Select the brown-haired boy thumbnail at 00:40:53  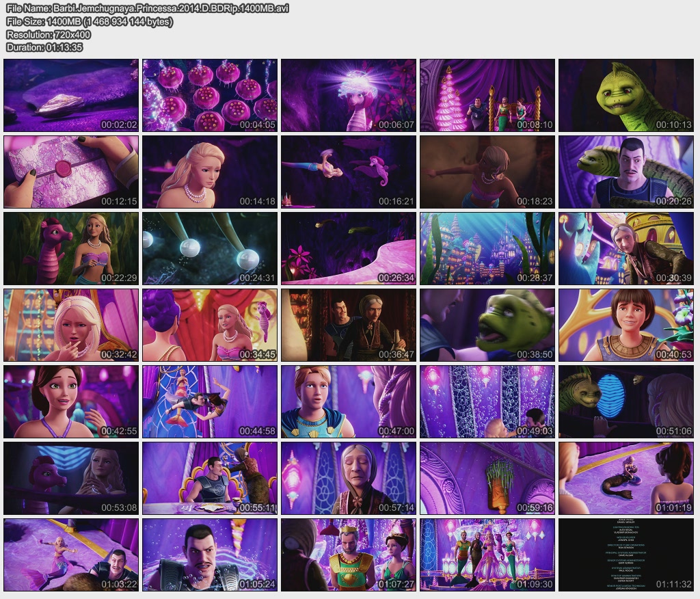(626, 325)
